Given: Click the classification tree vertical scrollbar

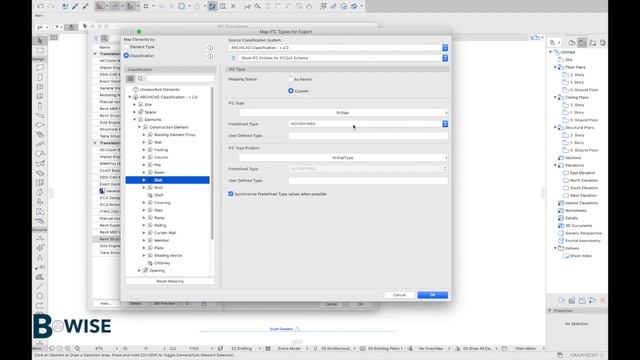Looking at the screenshot, I should coord(212,163).
